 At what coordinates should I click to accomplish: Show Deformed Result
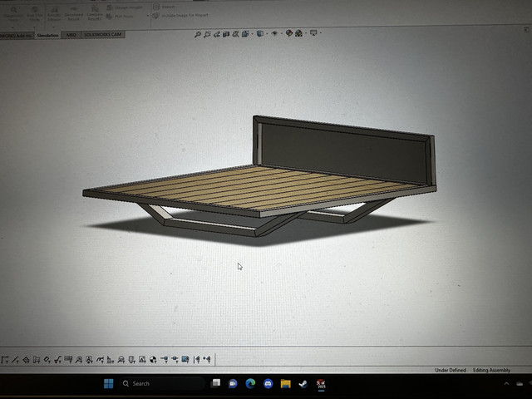[x=74, y=12]
